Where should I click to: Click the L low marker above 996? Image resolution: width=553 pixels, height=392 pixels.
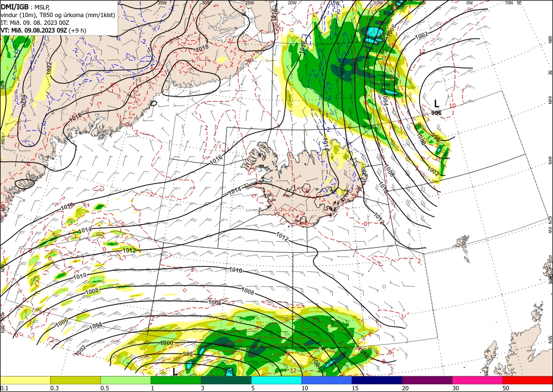437,103
